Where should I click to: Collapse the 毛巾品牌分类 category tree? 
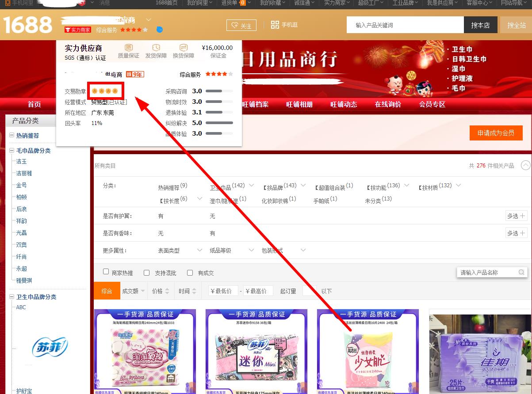tap(11, 151)
